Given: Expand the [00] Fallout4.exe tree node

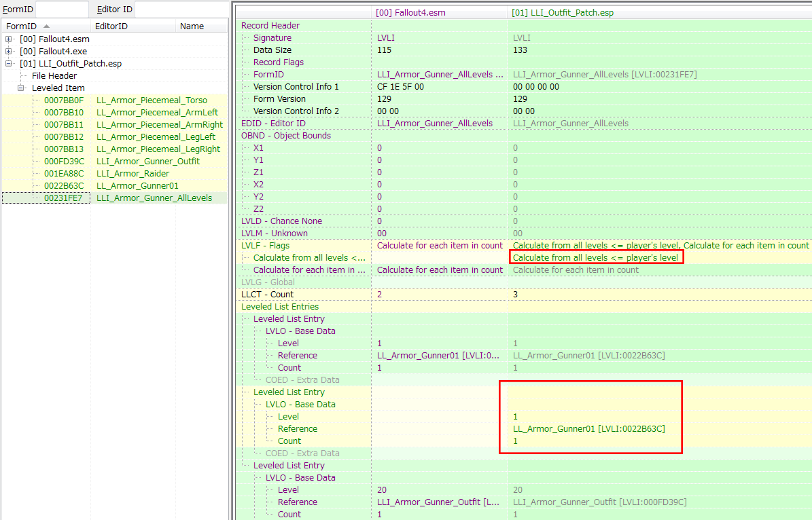Looking at the screenshot, I should [8, 51].
